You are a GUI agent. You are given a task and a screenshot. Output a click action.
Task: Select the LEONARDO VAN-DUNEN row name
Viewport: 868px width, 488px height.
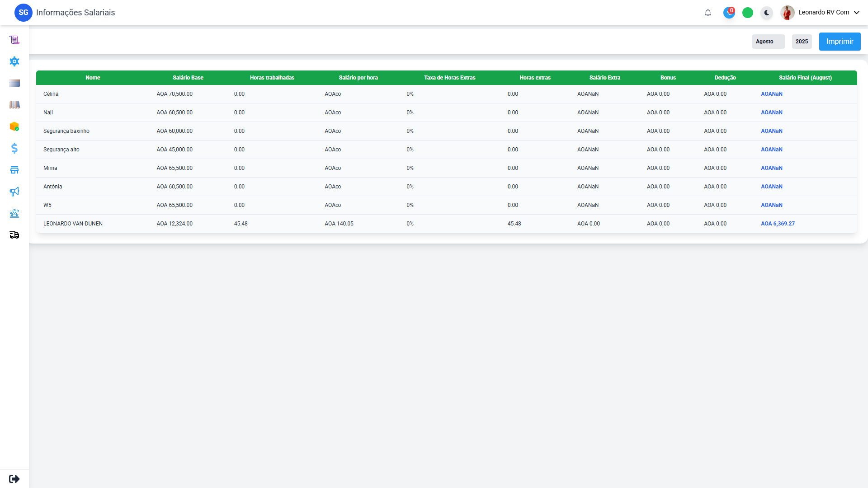(73, 224)
